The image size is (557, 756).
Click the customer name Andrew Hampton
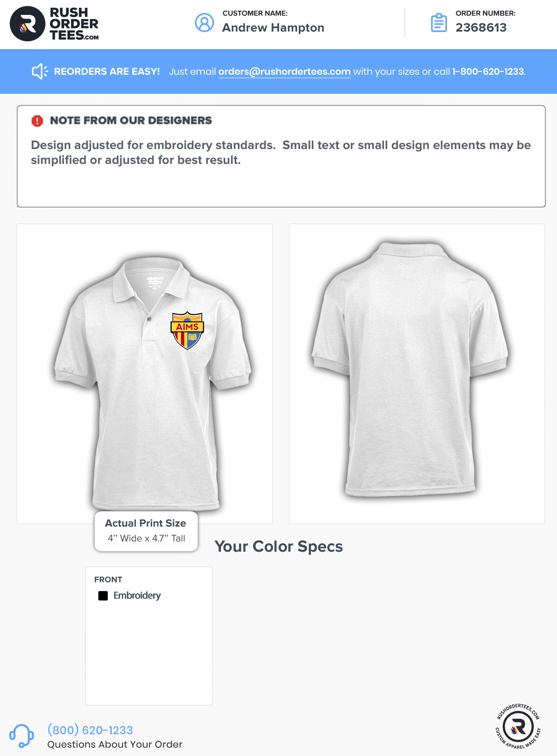pyautogui.click(x=273, y=28)
